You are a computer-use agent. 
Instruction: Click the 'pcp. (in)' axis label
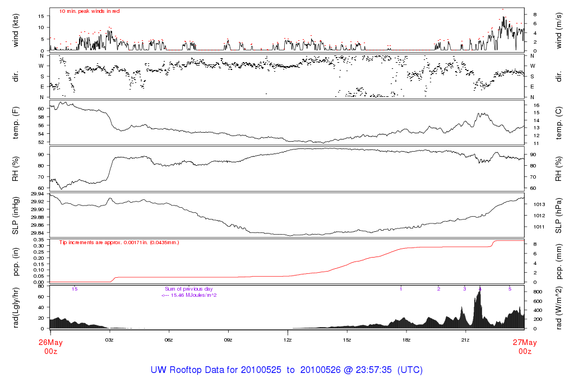(16, 262)
